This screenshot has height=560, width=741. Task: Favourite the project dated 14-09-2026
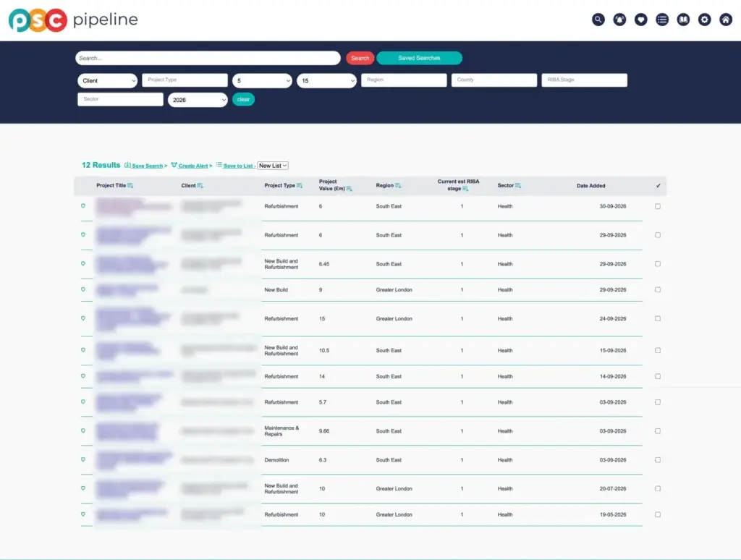pos(83,376)
